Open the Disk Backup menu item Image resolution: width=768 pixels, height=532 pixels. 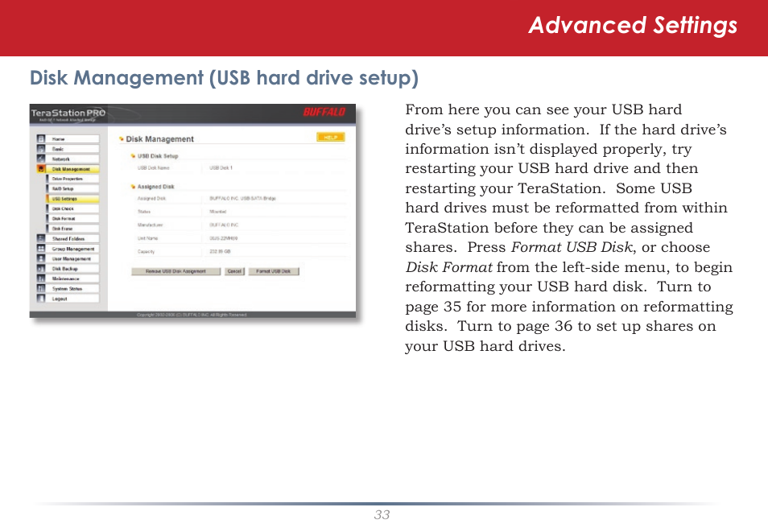(x=73, y=269)
